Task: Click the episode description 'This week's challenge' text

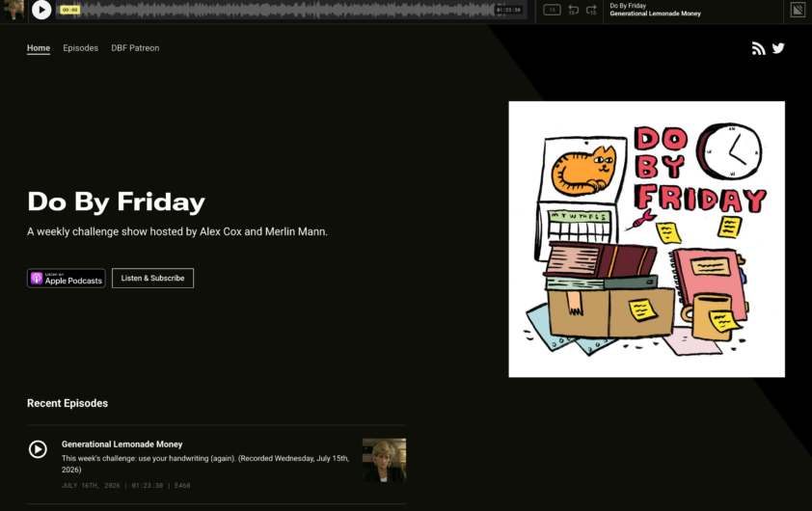Action: click(205, 464)
